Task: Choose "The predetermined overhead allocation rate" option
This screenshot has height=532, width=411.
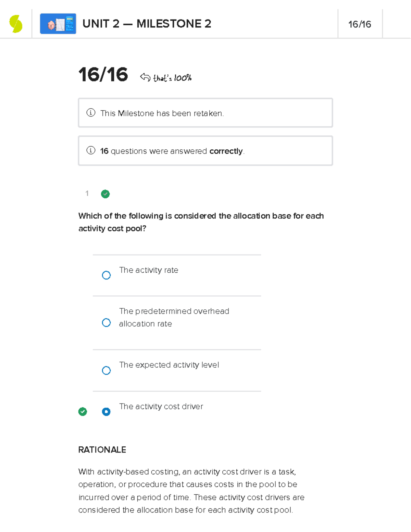Action: point(106,323)
